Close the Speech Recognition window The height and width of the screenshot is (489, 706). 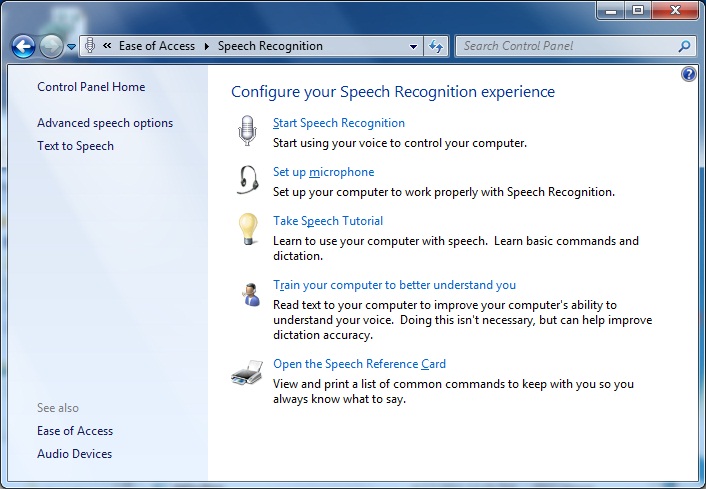674,10
